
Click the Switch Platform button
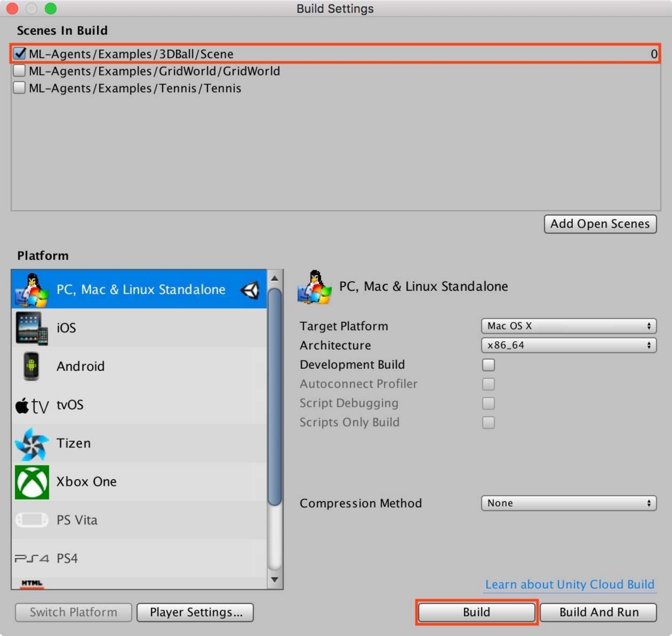pos(73,612)
